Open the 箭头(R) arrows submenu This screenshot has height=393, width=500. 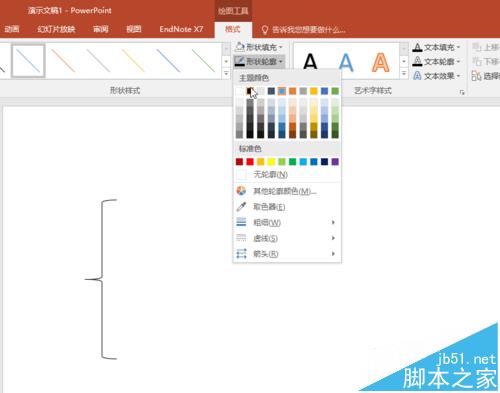click(x=287, y=254)
